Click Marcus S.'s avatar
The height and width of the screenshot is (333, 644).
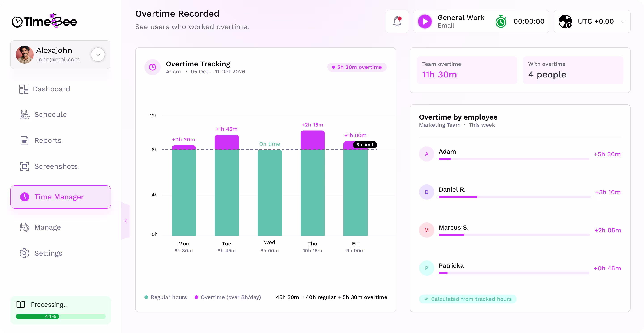[426, 230]
